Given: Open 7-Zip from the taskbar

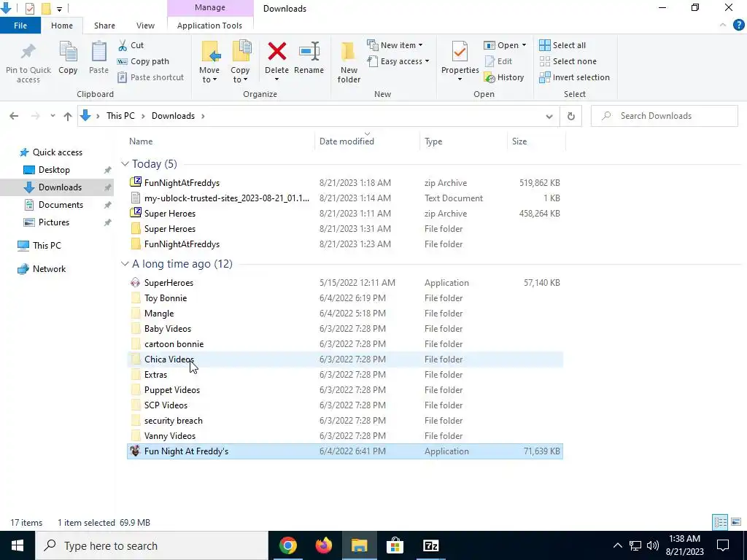Looking at the screenshot, I should pos(430,545).
